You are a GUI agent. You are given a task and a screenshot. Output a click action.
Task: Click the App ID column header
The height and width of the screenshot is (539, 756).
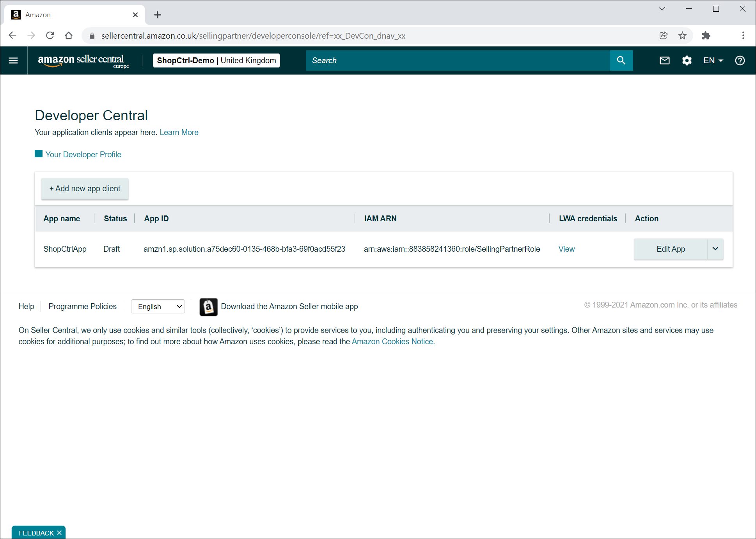click(x=156, y=219)
